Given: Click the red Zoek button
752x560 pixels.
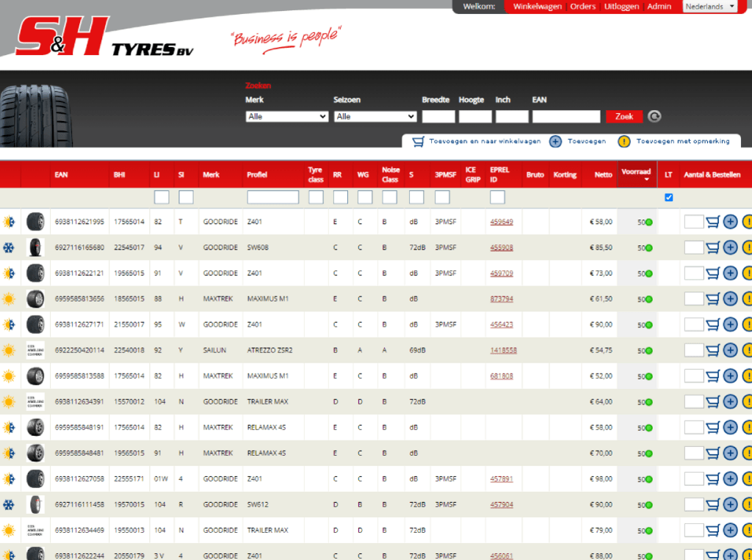Looking at the screenshot, I should click(624, 117).
